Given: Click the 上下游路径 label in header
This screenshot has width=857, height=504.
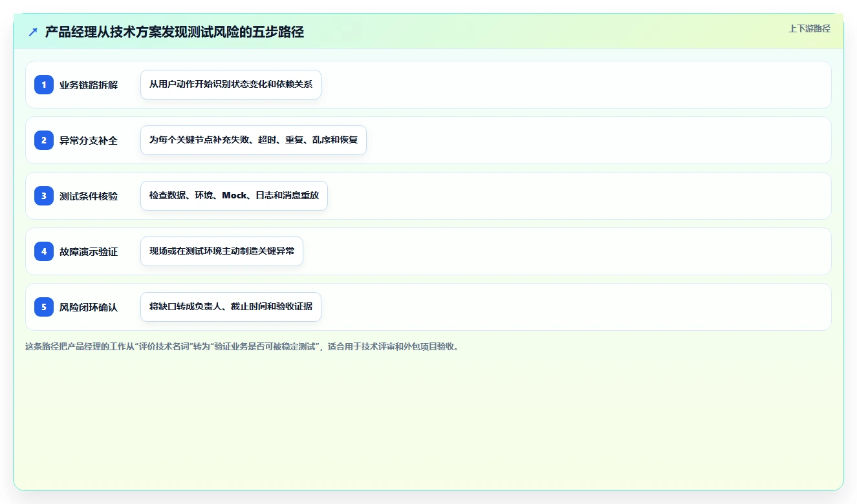Looking at the screenshot, I should (809, 28).
